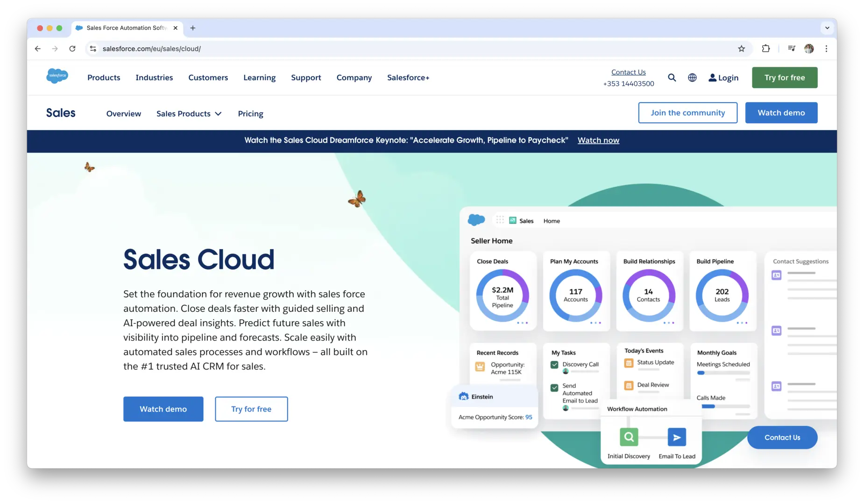The height and width of the screenshot is (504, 864).
Task: Click the floating Contact Us chat button
Action: coord(782,437)
